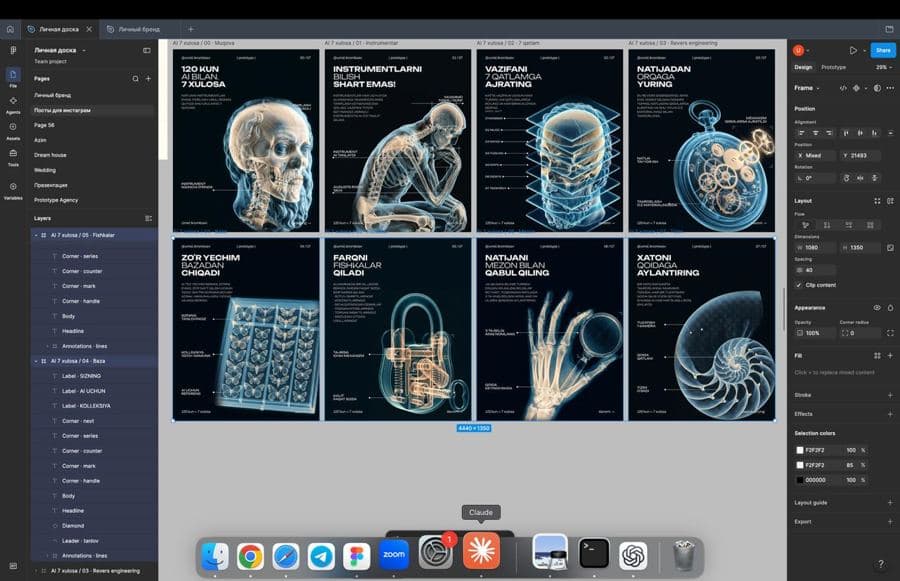Open more options ellipsis in Frame row

(890, 88)
